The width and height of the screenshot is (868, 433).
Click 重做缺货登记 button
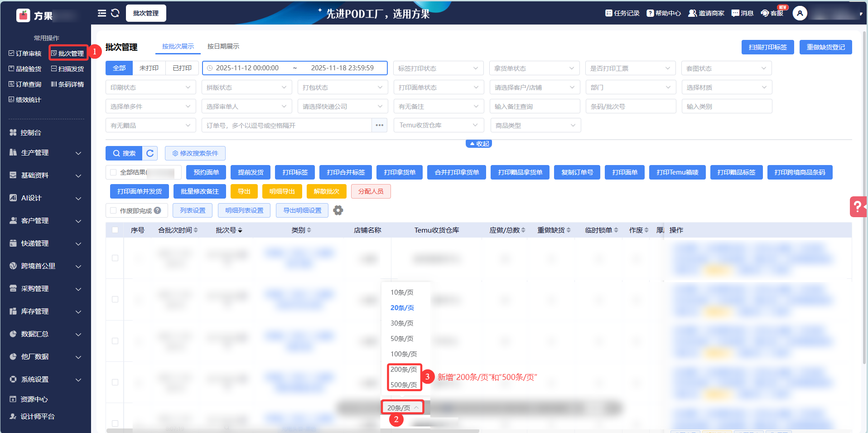(x=826, y=47)
